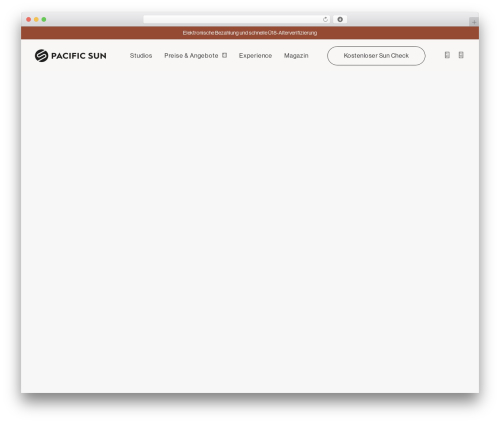Viewport: 500px width, 423px height.
Task: Reload the page using the refresh icon
Action: [325, 20]
